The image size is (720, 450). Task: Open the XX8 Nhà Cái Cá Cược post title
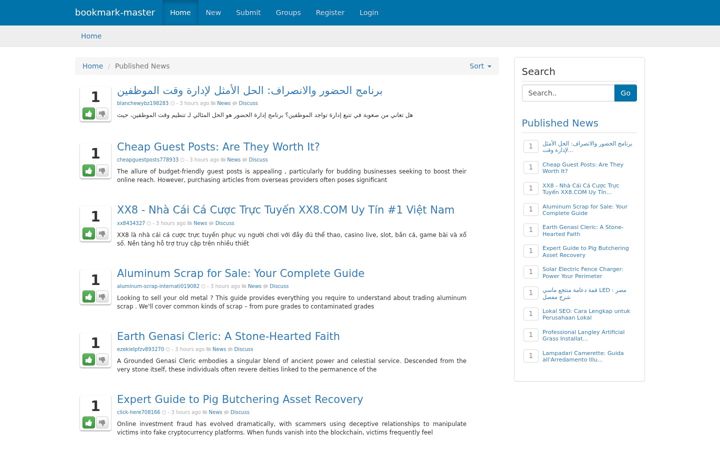[286, 210]
